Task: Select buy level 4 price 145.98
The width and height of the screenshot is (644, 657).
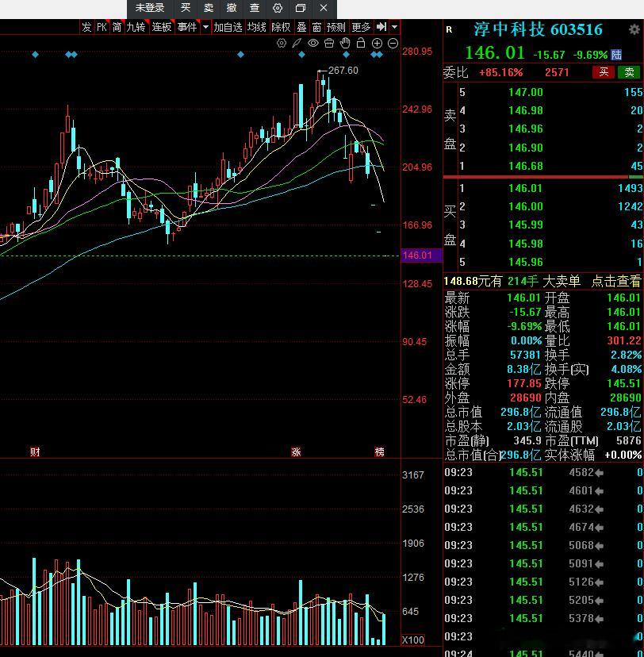Action: tap(526, 244)
